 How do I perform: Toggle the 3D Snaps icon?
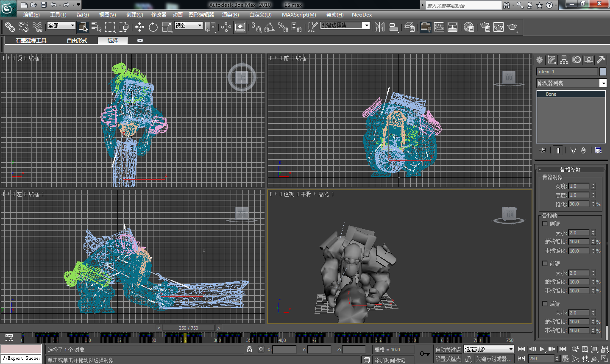(x=256, y=27)
